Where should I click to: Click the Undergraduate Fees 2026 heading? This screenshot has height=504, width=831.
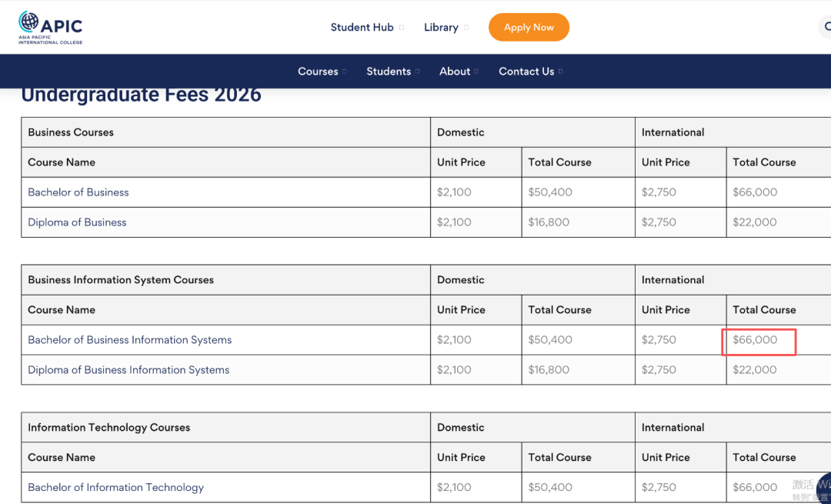[x=141, y=95]
